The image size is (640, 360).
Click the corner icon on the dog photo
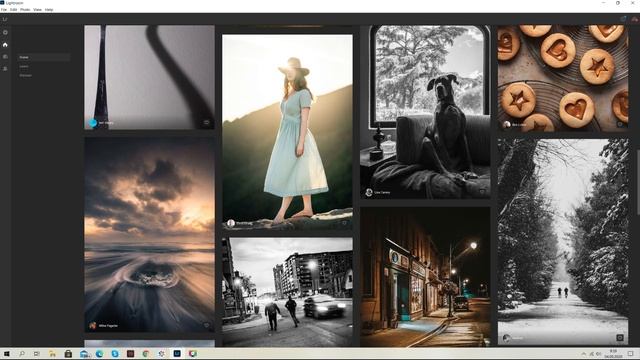point(482,191)
